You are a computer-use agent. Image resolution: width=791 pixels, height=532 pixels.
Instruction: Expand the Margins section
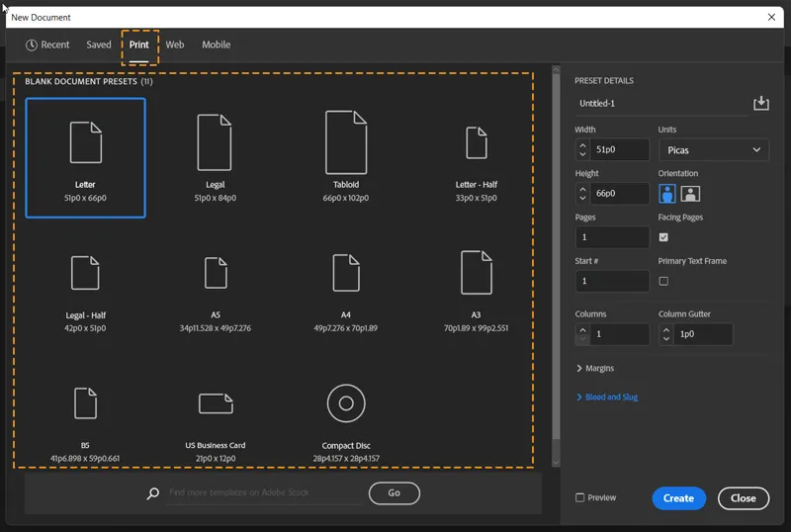click(595, 369)
